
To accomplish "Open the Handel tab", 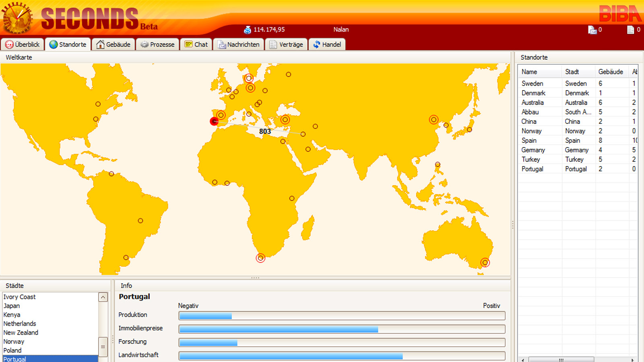I will [327, 44].
